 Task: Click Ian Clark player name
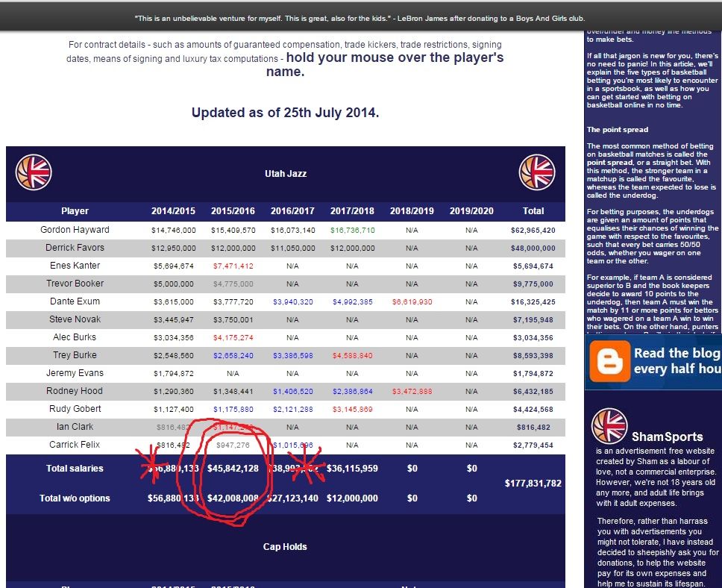[x=75, y=427]
